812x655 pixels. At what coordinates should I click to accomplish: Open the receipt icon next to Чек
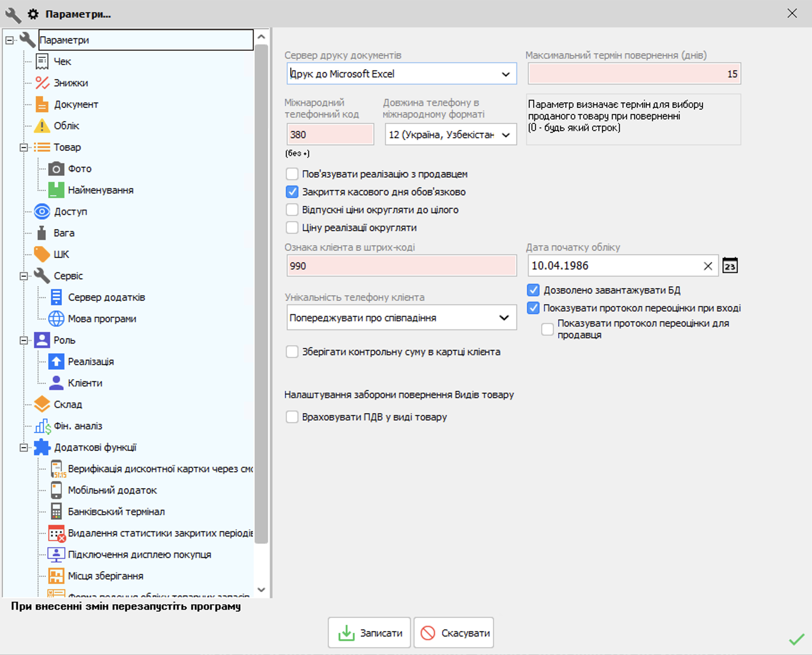42,62
